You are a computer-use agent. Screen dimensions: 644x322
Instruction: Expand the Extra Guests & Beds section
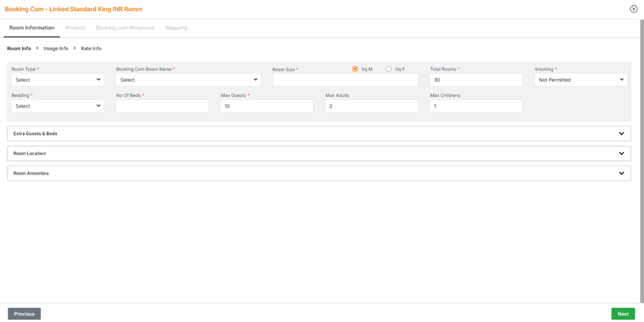click(319, 134)
